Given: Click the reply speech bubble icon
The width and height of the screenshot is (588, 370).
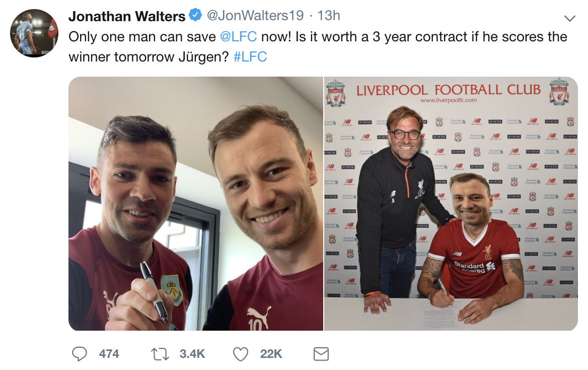Looking at the screenshot, I should click(79, 354).
